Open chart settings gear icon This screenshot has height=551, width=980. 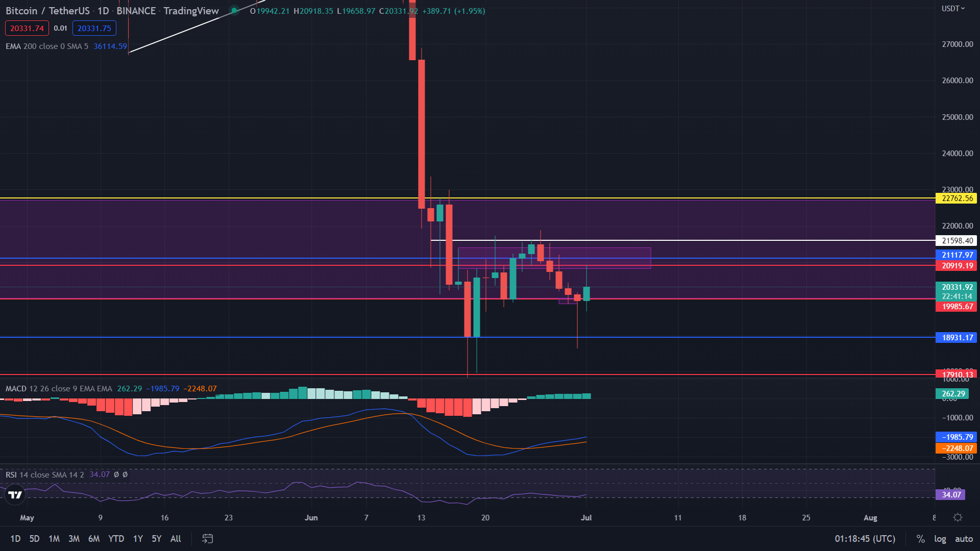coord(958,517)
